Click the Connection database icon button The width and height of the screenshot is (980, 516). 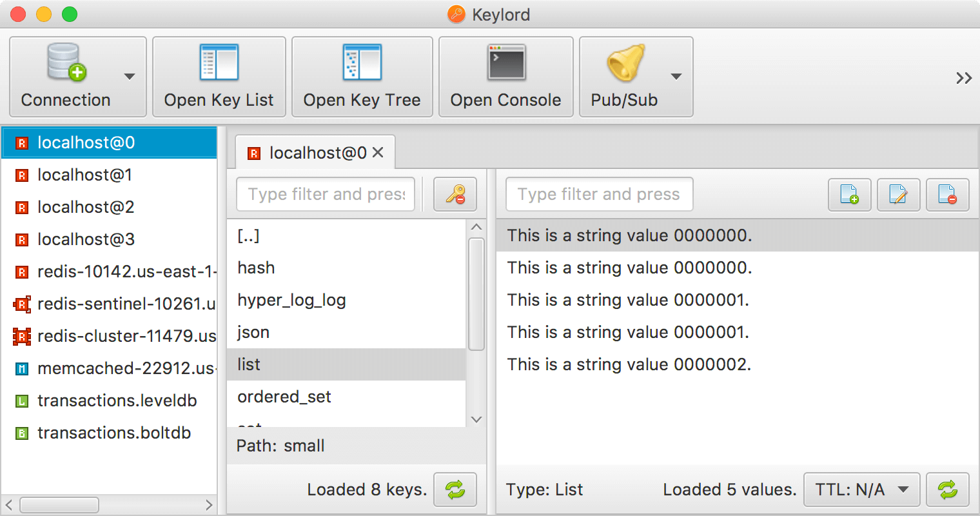tap(66, 76)
